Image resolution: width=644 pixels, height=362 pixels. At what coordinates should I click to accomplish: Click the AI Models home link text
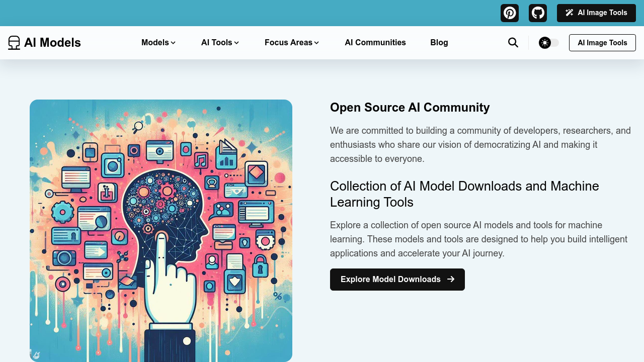point(52,42)
